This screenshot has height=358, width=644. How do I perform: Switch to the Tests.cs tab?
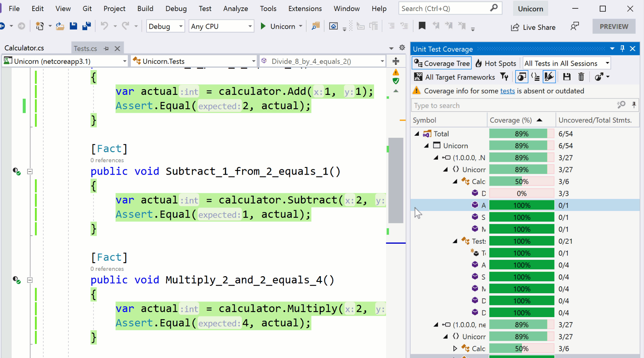tap(86, 49)
